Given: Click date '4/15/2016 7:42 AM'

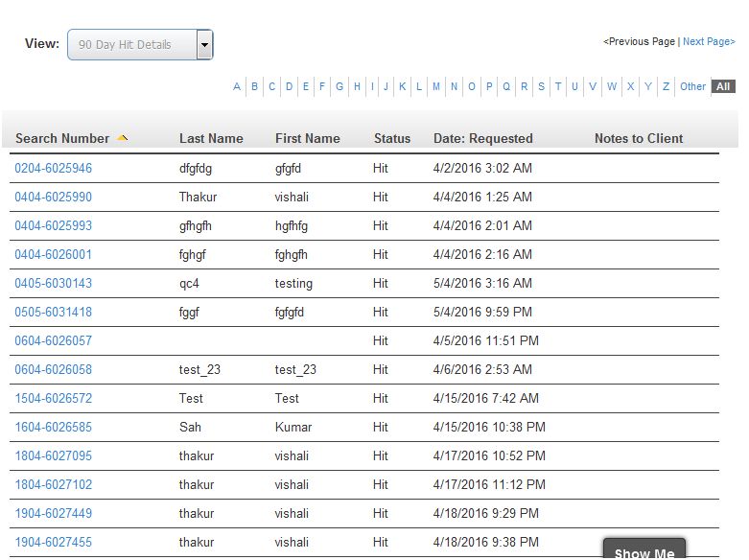Looking at the screenshot, I should 486,398.
